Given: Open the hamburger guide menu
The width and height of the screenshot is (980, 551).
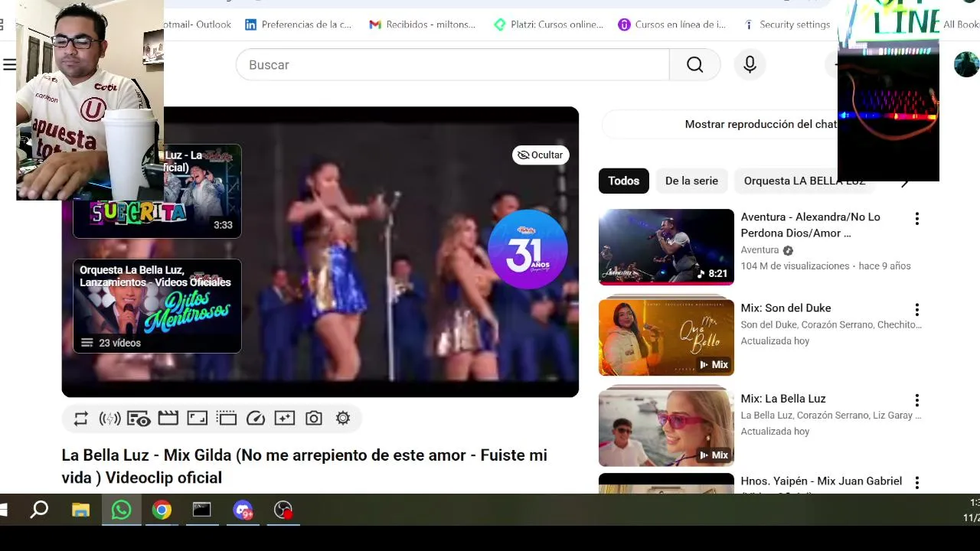Looking at the screenshot, I should [9, 65].
